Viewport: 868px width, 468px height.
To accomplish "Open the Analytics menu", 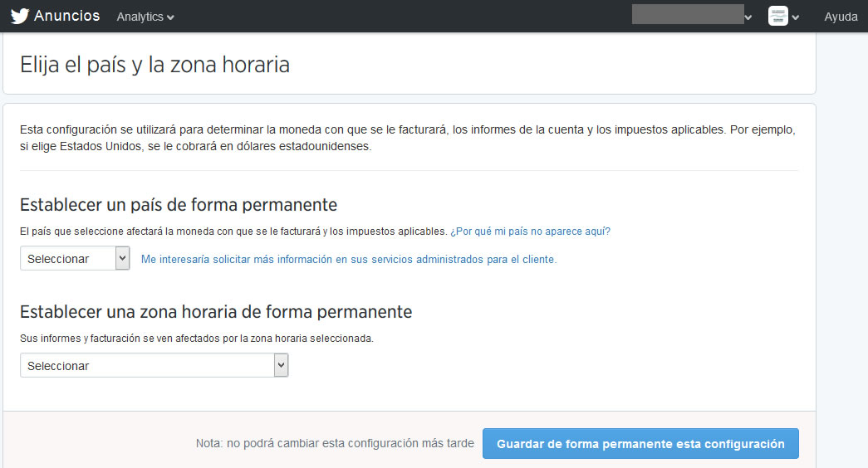I will pos(140,17).
